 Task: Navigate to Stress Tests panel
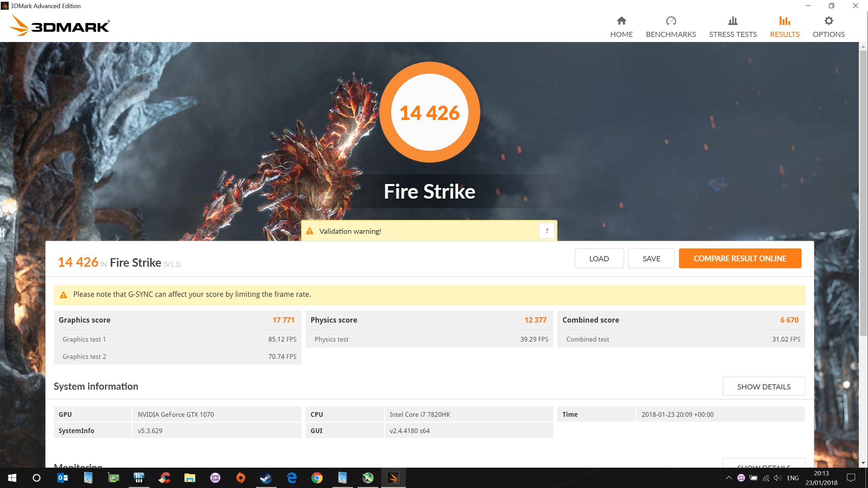point(733,26)
